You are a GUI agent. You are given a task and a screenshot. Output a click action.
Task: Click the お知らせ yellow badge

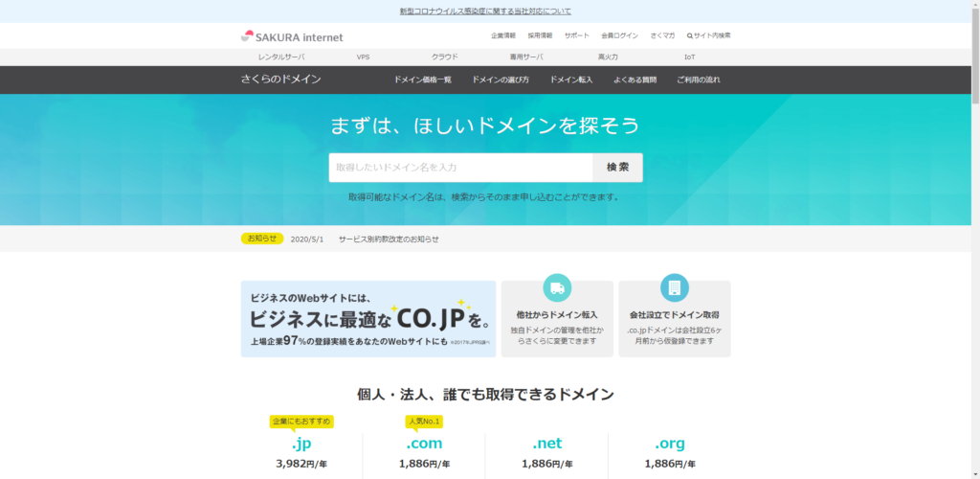tap(262, 239)
